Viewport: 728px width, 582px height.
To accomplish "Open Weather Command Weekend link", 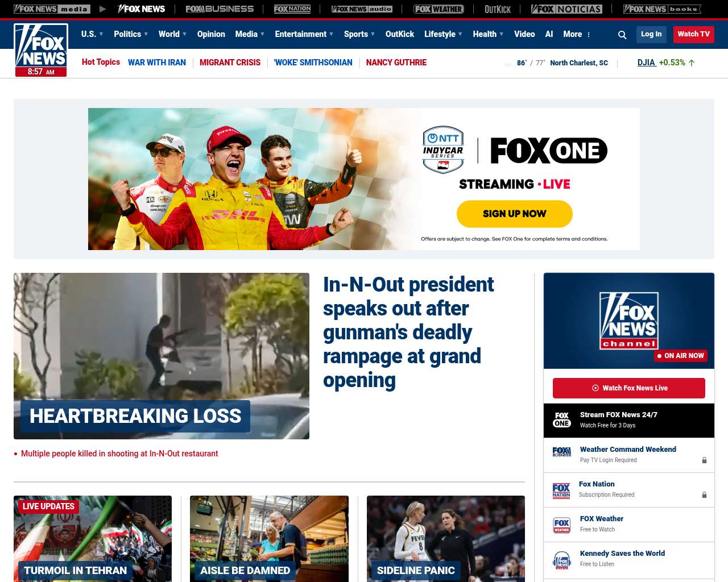I will pyautogui.click(x=628, y=450).
